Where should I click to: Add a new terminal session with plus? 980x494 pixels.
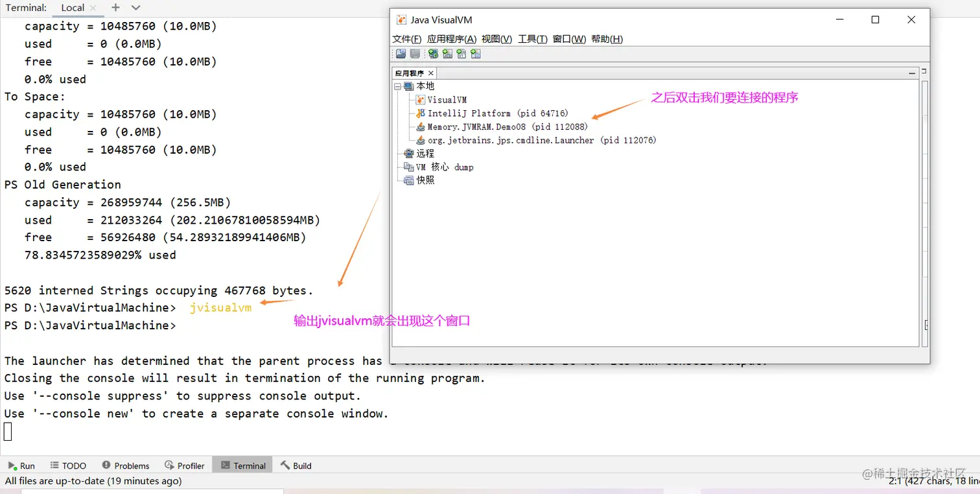[115, 8]
